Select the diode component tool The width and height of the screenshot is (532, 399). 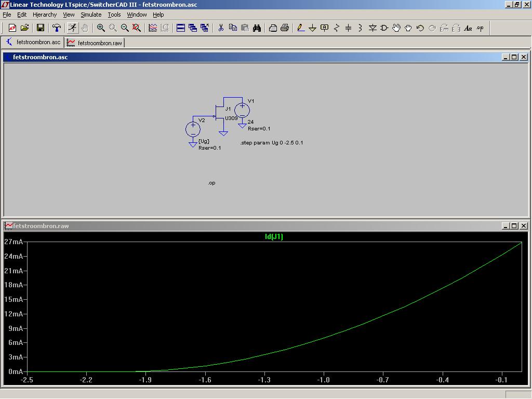(372, 28)
